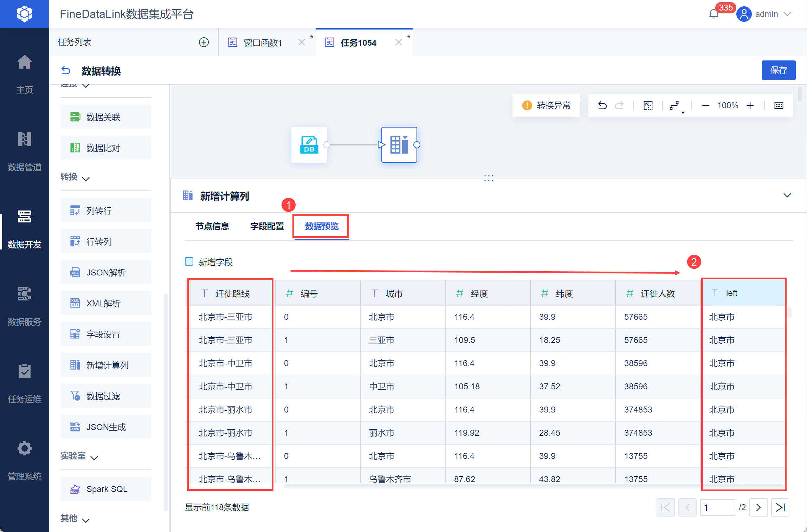
Task: Zoom in with the plus icon
Action: [x=750, y=105]
